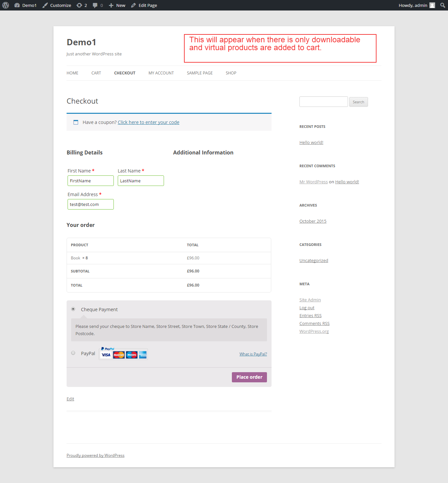
Task: Click the First Name input field
Action: click(x=91, y=181)
